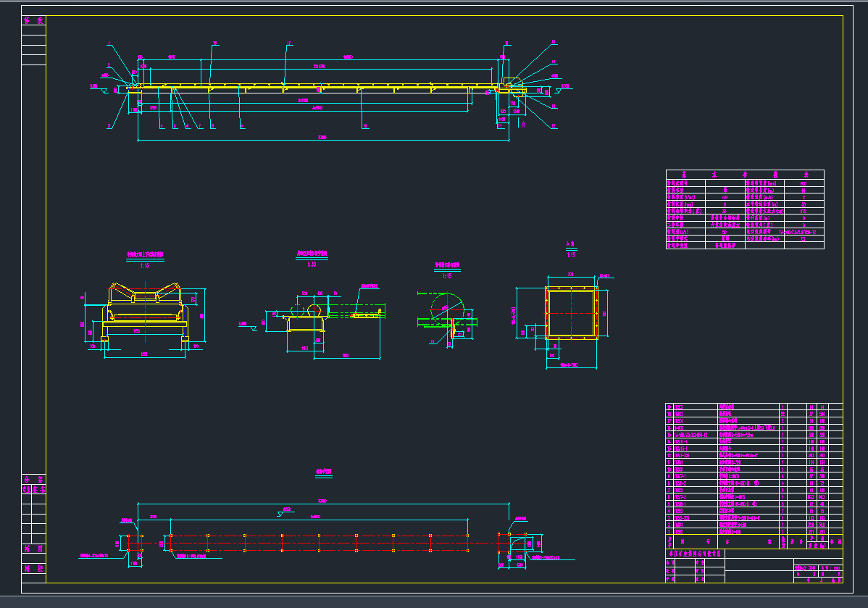Click the section marker A near conveyor head
Viewport: 868px width, 608px height.
[522, 124]
